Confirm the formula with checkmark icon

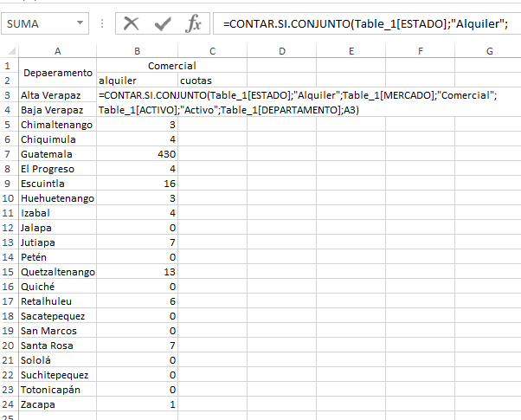[x=163, y=24]
